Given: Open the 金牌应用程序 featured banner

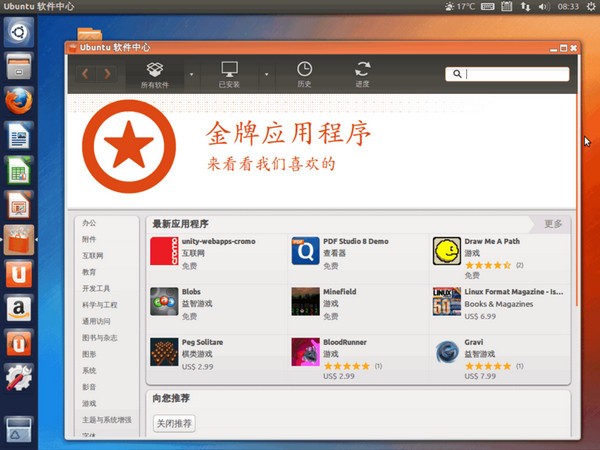Looking at the screenshot, I should click(321, 151).
